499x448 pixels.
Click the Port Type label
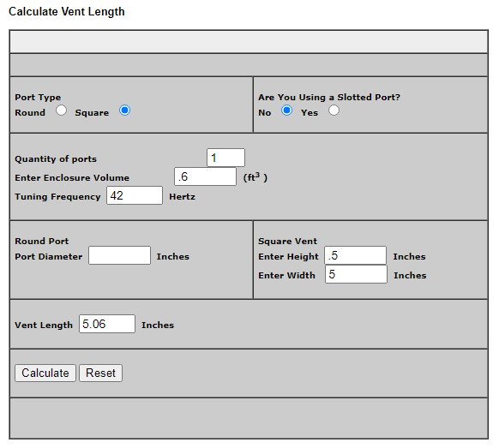pyautogui.click(x=38, y=98)
